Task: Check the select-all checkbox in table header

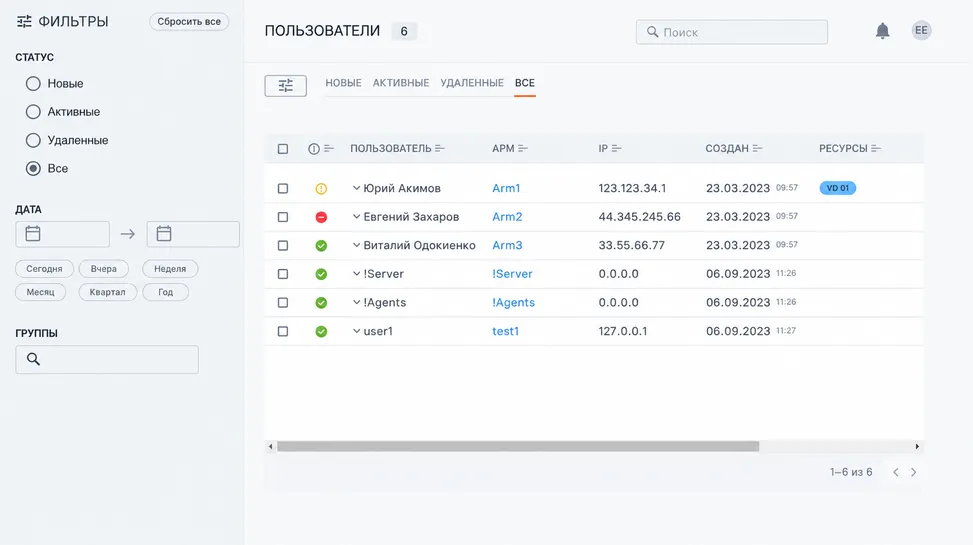Action: click(x=283, y=149)
